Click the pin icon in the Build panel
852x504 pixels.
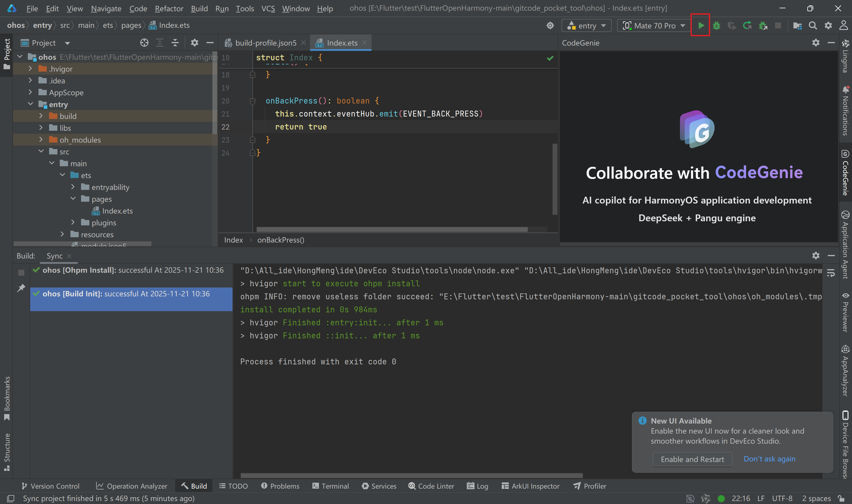(21, 288)
